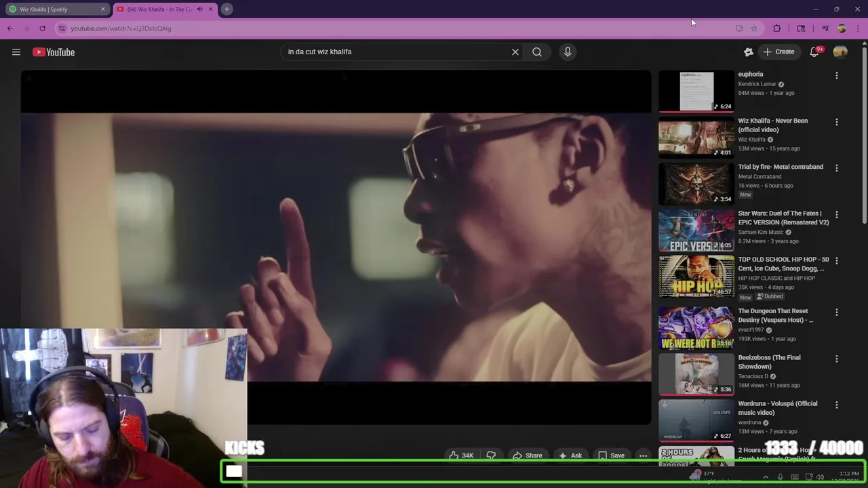Open options menu for Never Been video
868x488 pixels.
837,122
